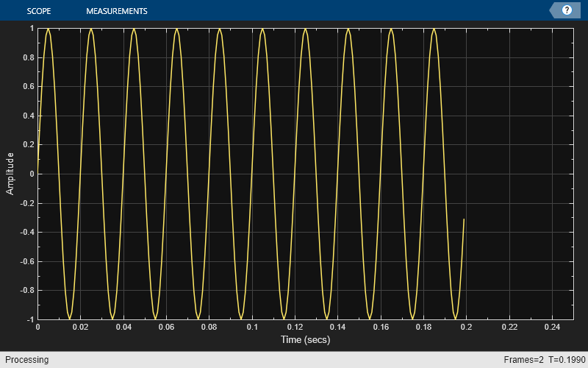This screenshot has width=588, height=368.
Task: Click the 0.2 time axis tick label
Action: [467, 327]
